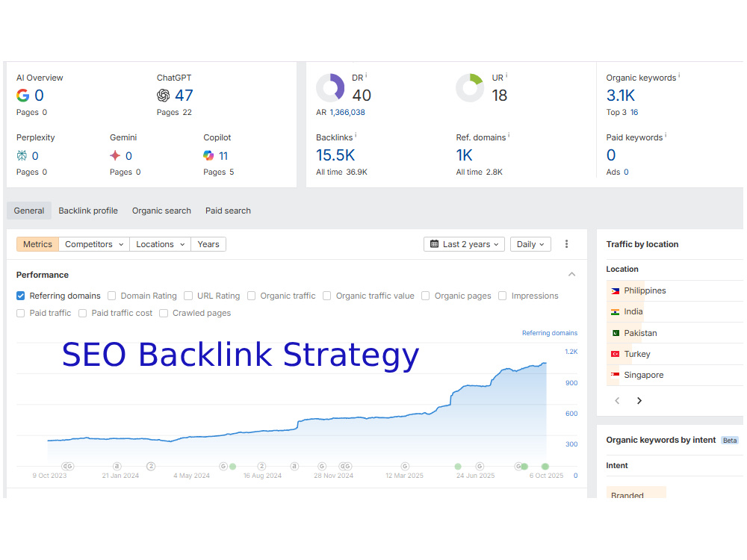Switch to the Backlink profile tab
The height and width of the screenshot is (560, 747).
[x=88, y=211]
